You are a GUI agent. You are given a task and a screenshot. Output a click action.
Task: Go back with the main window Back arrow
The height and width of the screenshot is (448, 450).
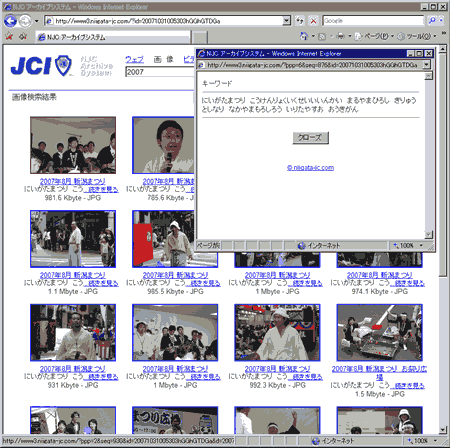click(x=10, y=21)
